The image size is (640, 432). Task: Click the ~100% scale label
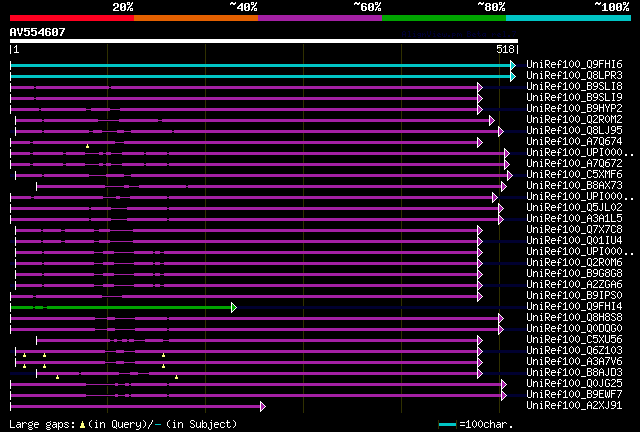coord(612,7)
